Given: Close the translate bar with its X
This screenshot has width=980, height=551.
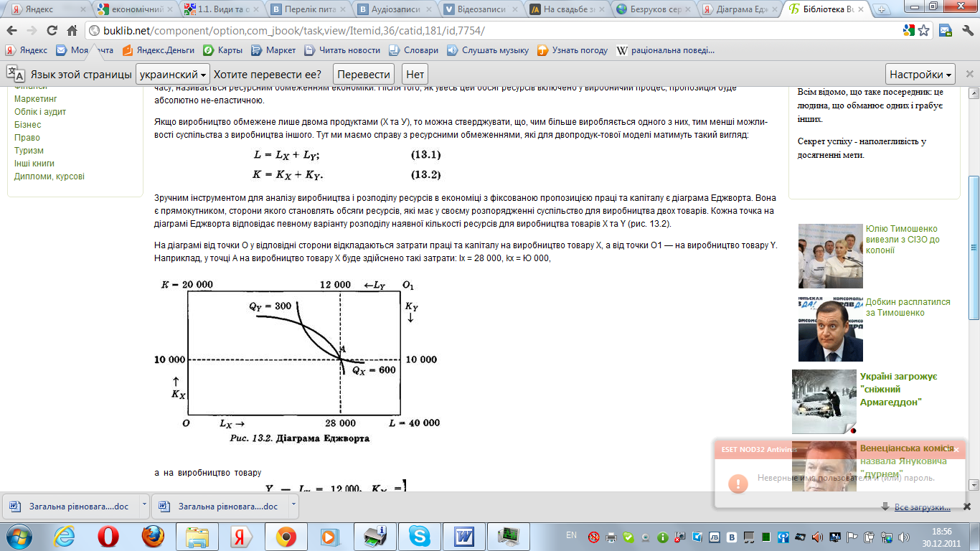Looking at the screenshot, I should pos(969,74).
